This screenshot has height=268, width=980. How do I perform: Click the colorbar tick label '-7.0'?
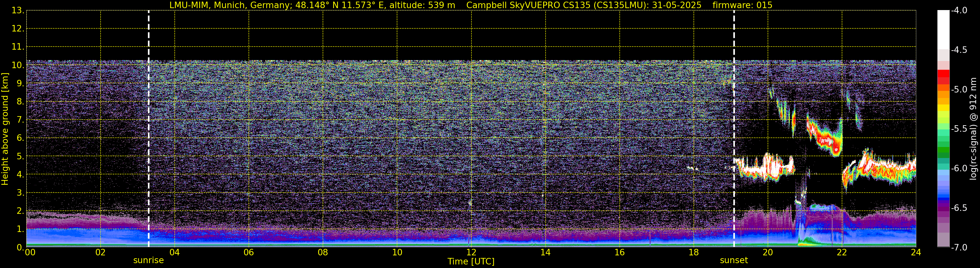point(959,247)
